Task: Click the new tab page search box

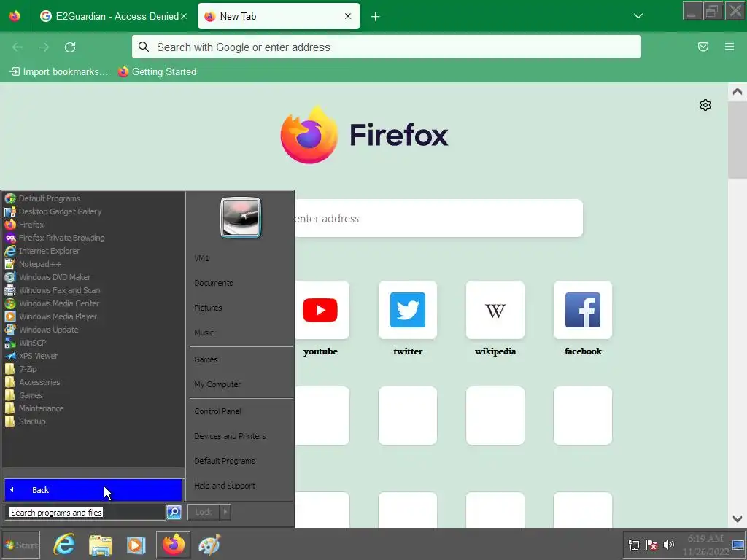Action: 438,218
